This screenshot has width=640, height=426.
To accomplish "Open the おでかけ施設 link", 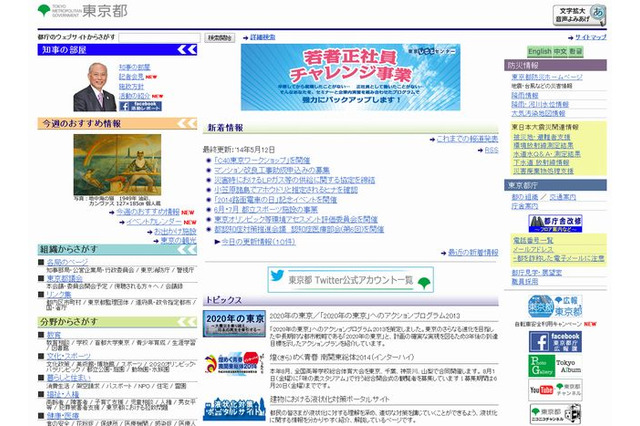I will [175, 231].
